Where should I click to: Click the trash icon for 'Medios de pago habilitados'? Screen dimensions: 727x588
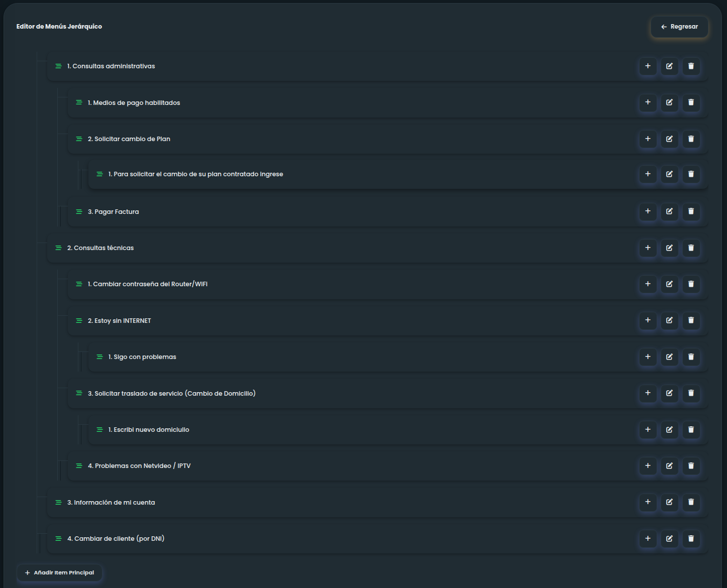point(691,102)
